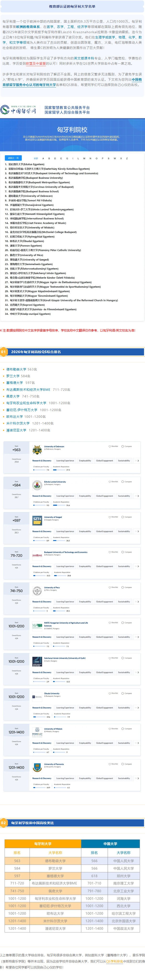Click the blue 返回上一页 button
145x980 pixels.
[x=13, y=158]
